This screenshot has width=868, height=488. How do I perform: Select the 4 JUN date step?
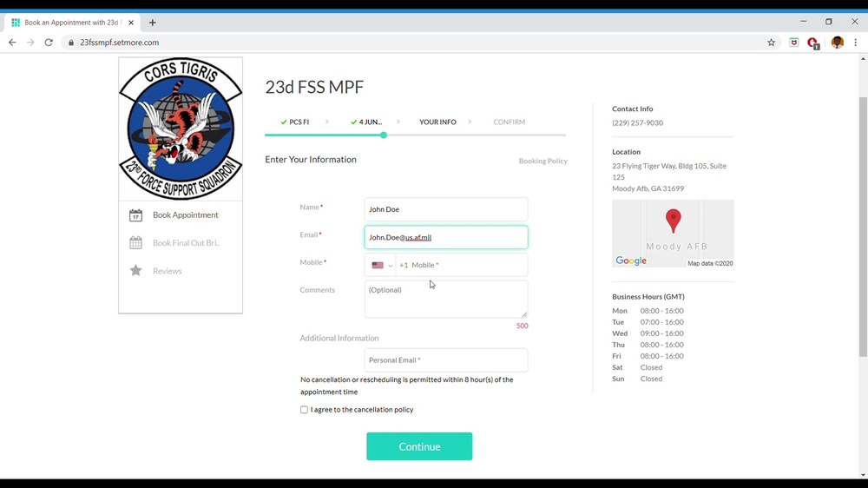tap(367, 122)
